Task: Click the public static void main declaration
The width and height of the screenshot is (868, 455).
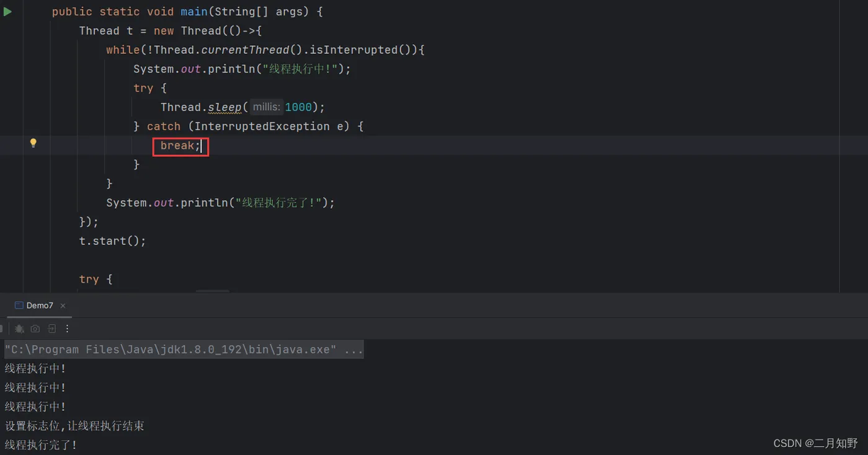Action: point(187,12)
